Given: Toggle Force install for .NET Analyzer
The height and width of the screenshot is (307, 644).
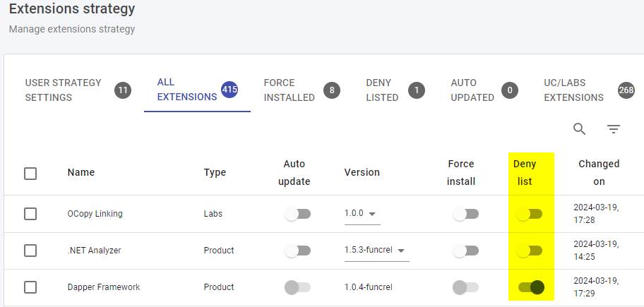Looking at the screenshot, I should coord(465,251).
